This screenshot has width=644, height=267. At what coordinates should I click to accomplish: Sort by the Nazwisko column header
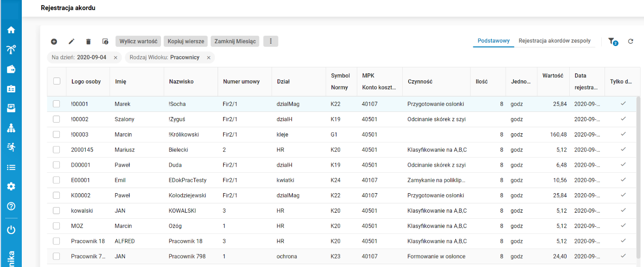pyautogui.click(x=181, y=81)
